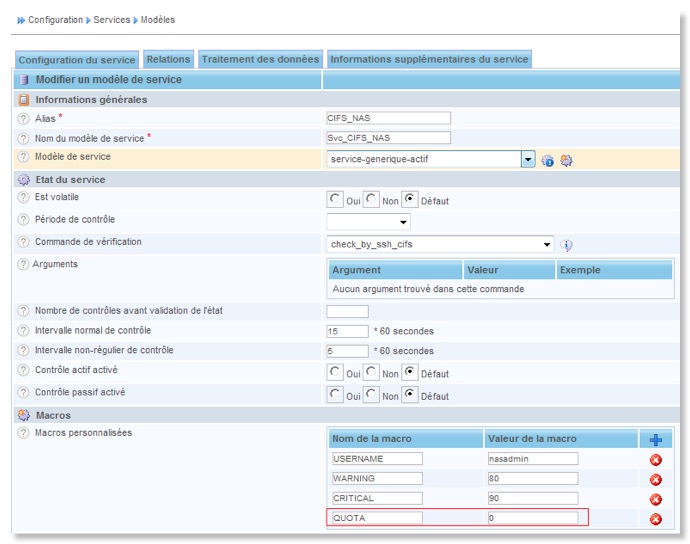
Task: Open the Traitement des données tab
Action: [x=260, y=60]
